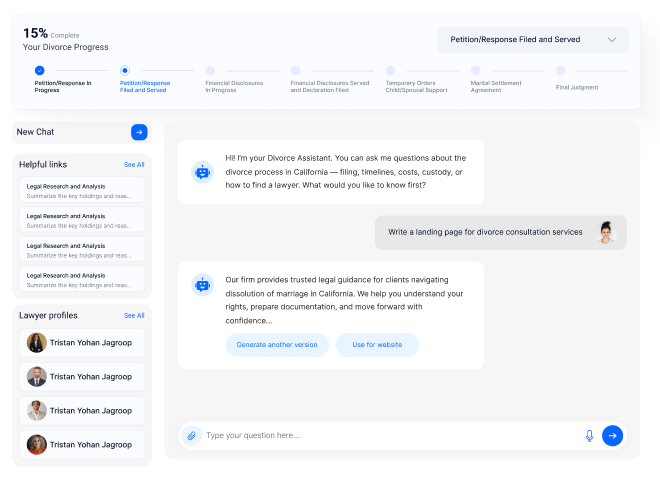Select the completed Petition/Response In Progress step

[39, 71]
